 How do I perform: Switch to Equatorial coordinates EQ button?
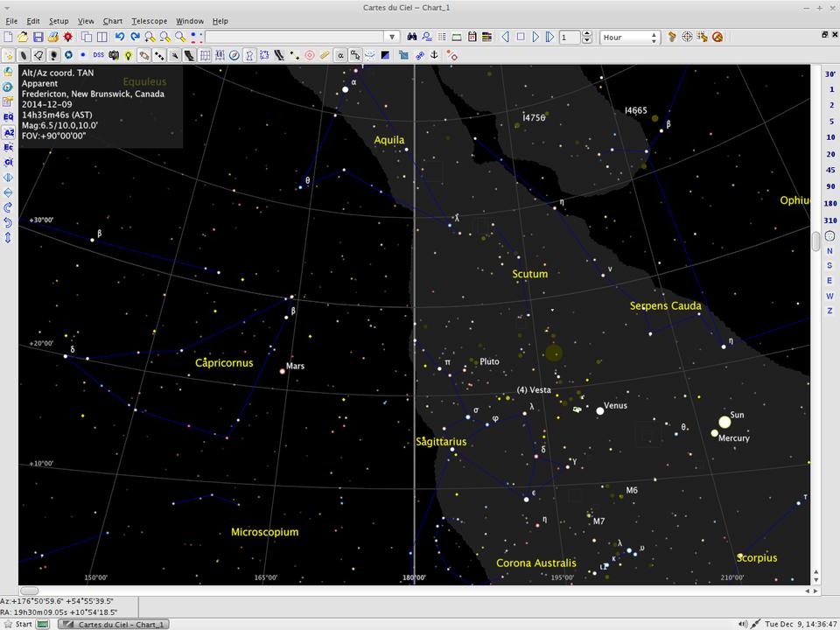click(x=8, y=116)
